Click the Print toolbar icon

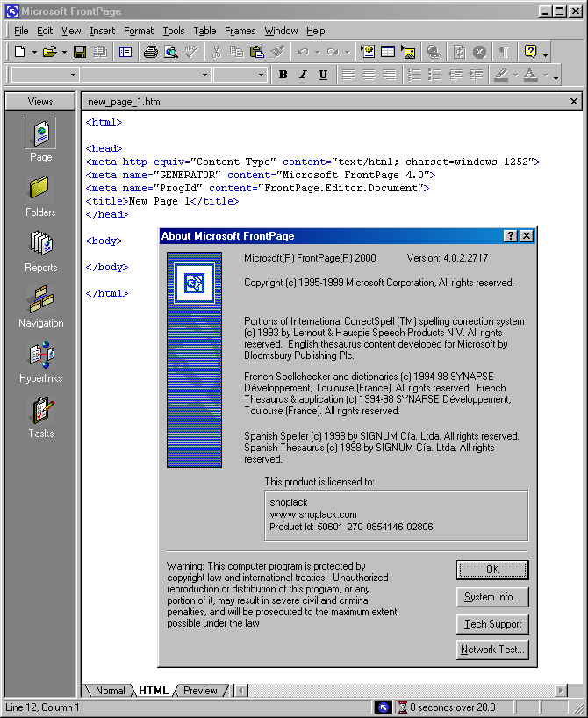(151, 52)
